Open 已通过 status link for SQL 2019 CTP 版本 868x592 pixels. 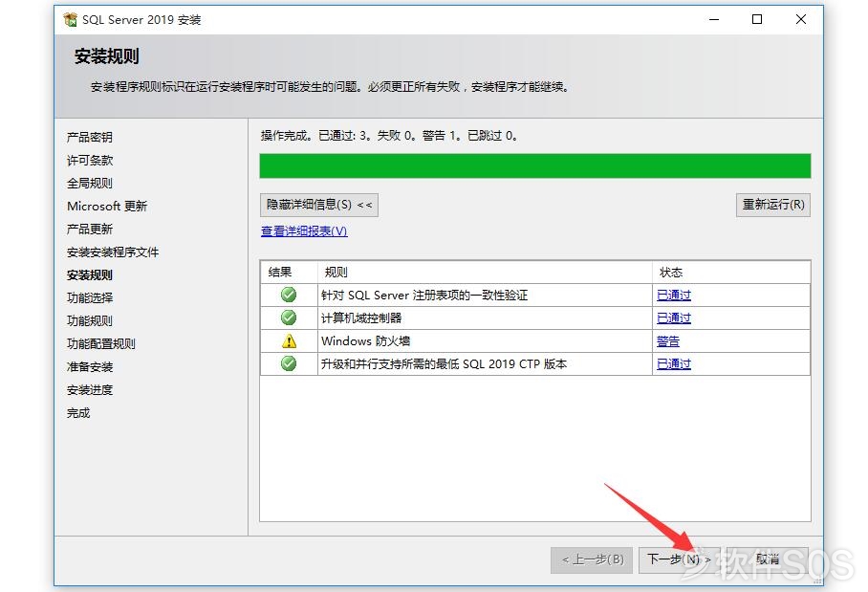click(x=674, y=364)
